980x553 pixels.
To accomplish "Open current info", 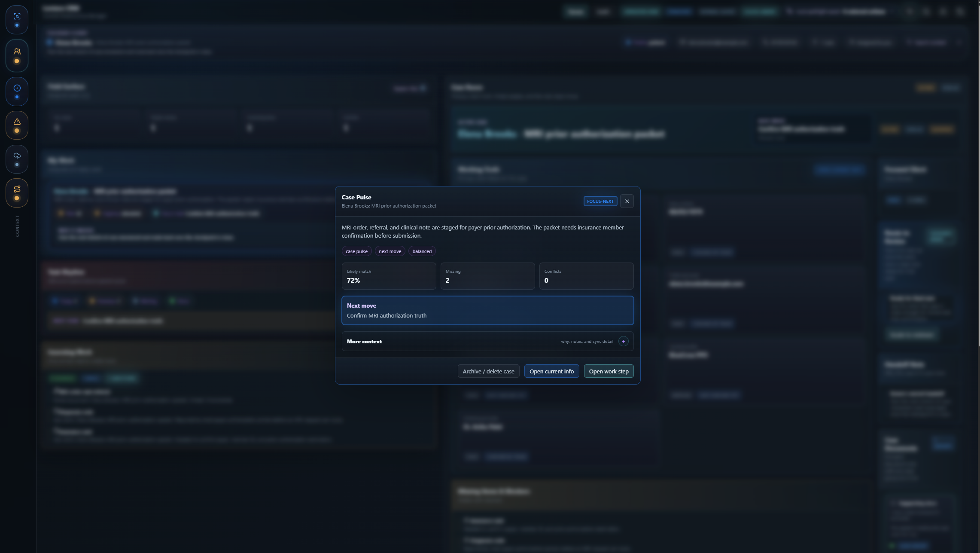I will click(551, 371).
